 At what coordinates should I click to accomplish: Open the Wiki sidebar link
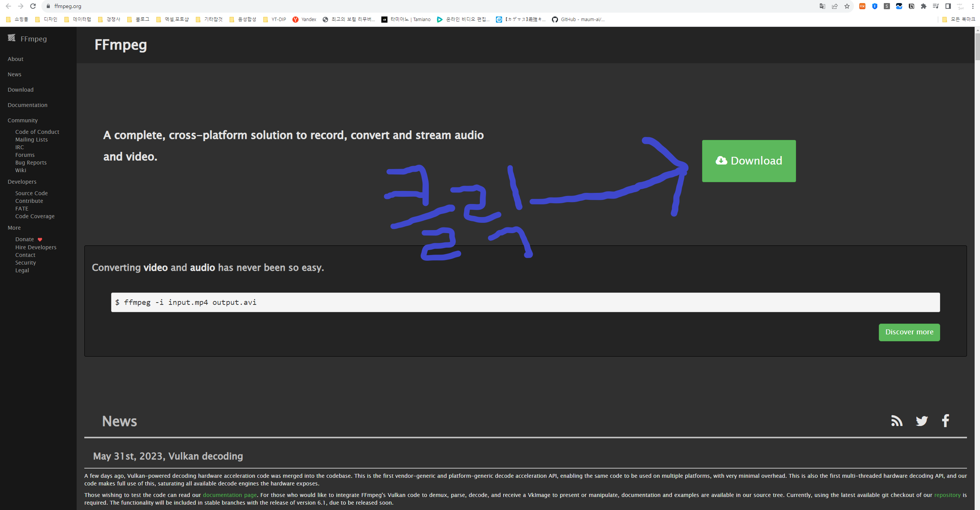(21, 170)
